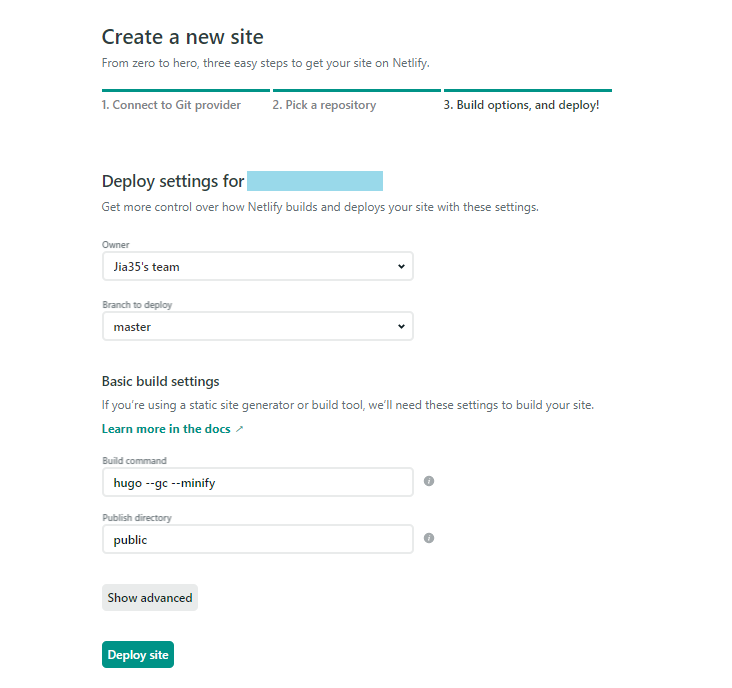The height and width of the screenshot is (688, 732).
Task: Click the Deploy site button
Action: 138,654
